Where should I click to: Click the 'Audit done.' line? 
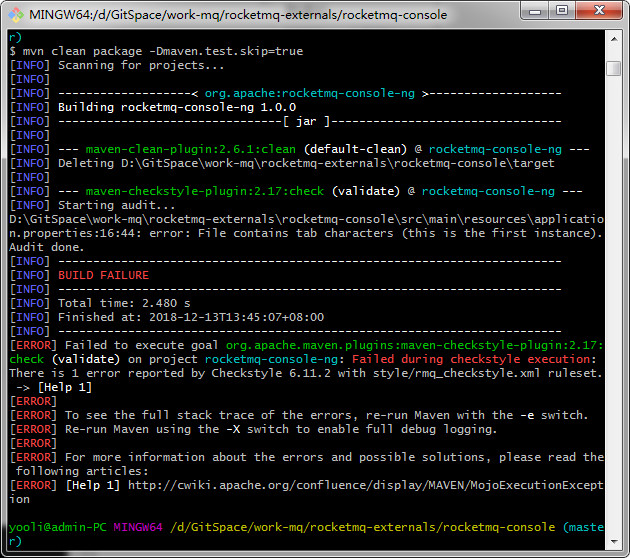click(47, 247)
